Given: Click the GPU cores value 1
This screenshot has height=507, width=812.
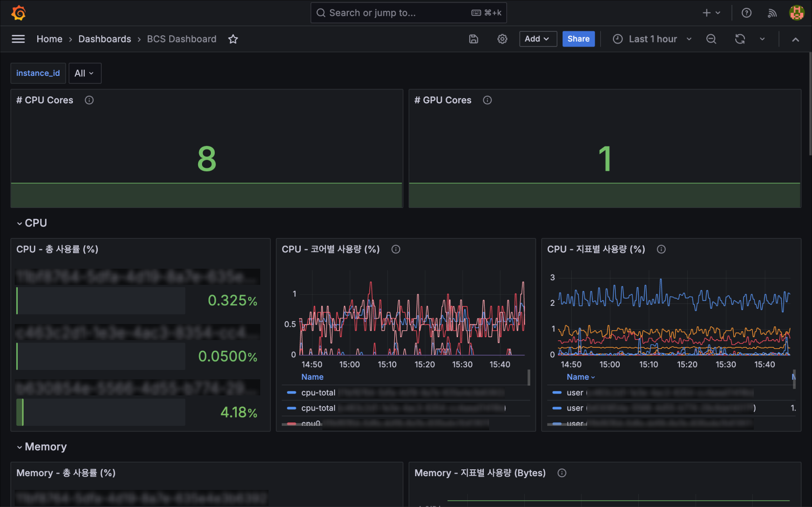Looking at the screenshot, I should 605,159.
